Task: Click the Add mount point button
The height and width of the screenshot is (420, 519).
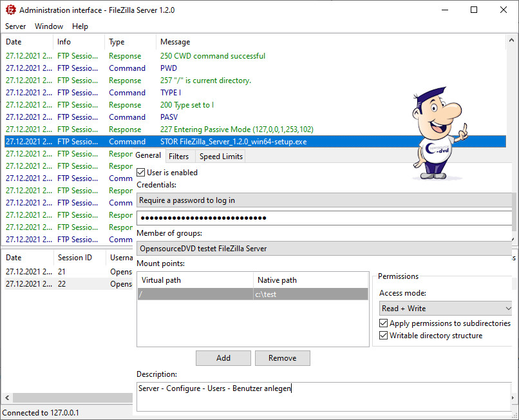Action: click(x=223, y=358)
